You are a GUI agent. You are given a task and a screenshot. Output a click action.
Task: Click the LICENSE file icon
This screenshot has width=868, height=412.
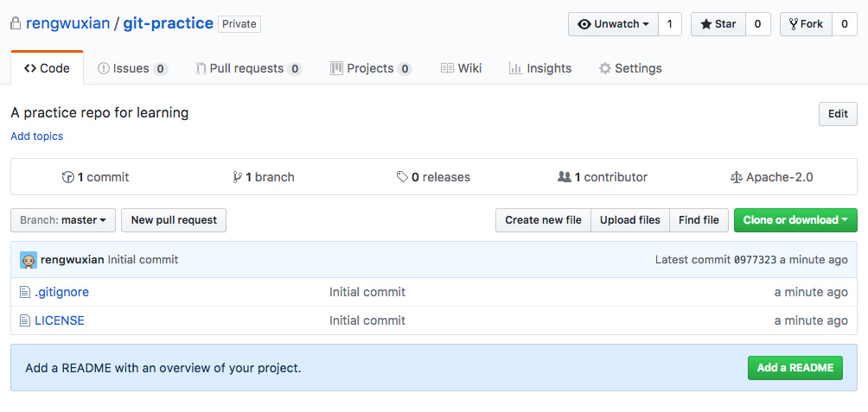(x=25, y=320)
